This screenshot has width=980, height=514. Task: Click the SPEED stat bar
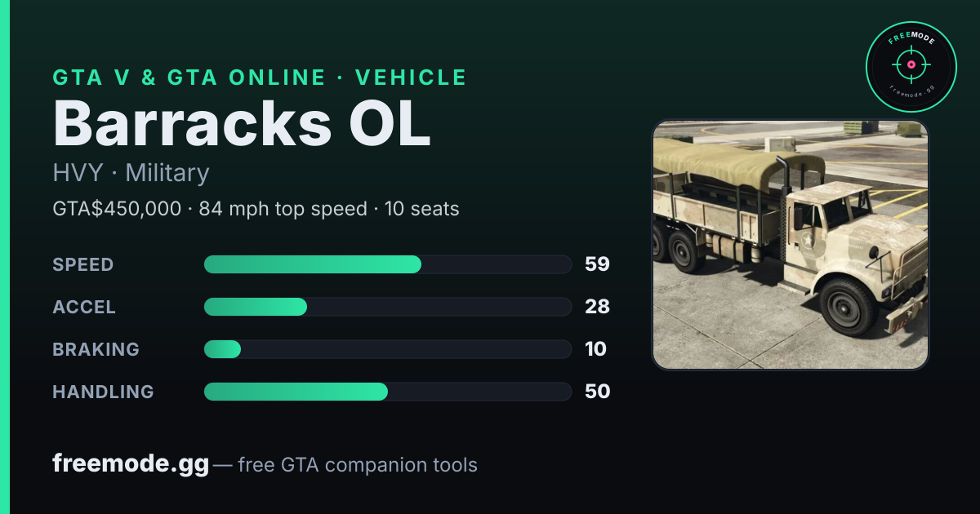click(387, 264)
